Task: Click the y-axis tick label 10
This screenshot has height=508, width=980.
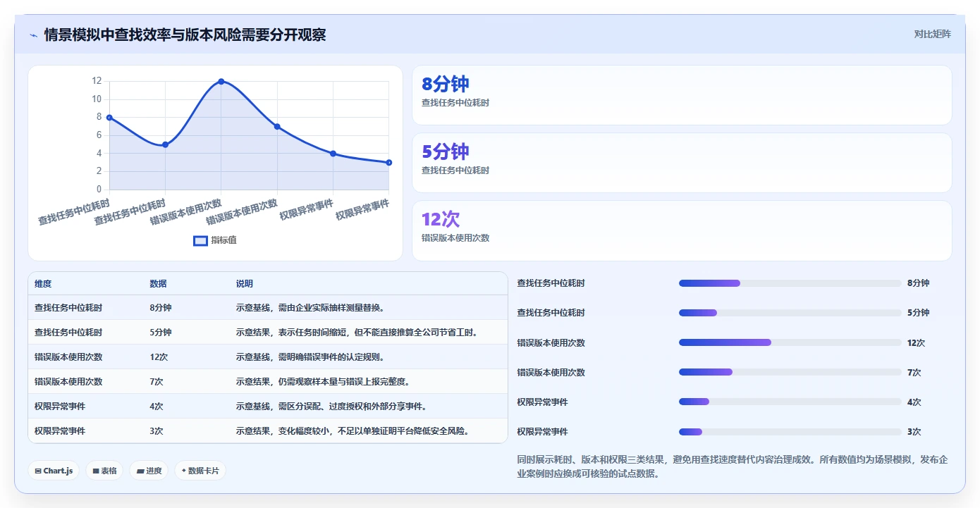Action: 97,99
